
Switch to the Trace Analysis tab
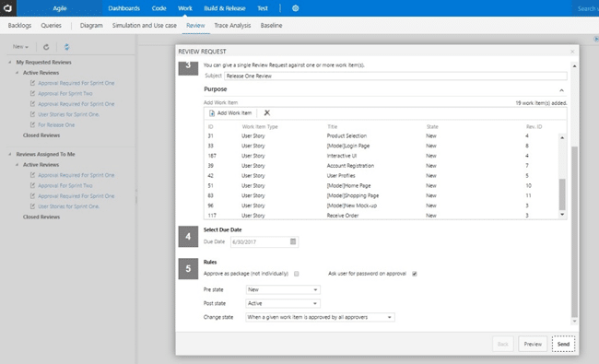coord(232,26)
